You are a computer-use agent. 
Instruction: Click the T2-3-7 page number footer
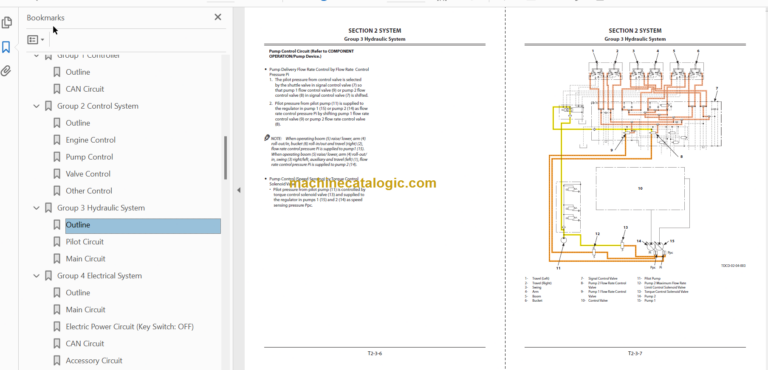click(635, 353)
